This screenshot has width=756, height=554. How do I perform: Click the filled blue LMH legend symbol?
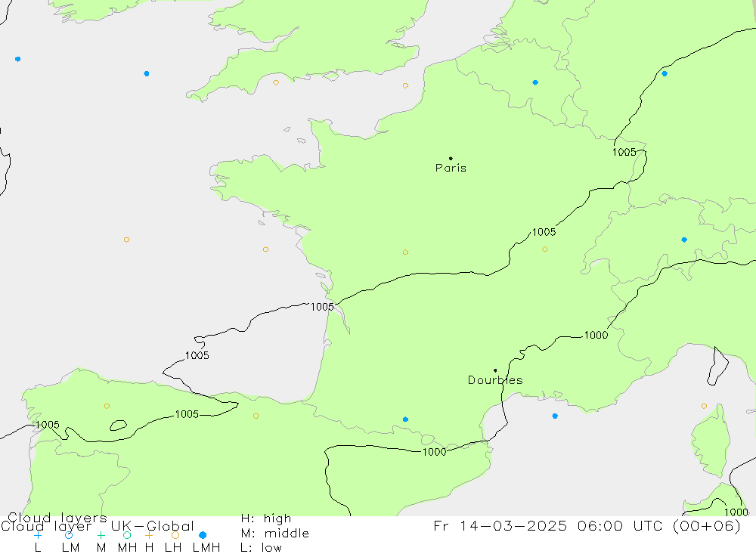coord(203,535)
